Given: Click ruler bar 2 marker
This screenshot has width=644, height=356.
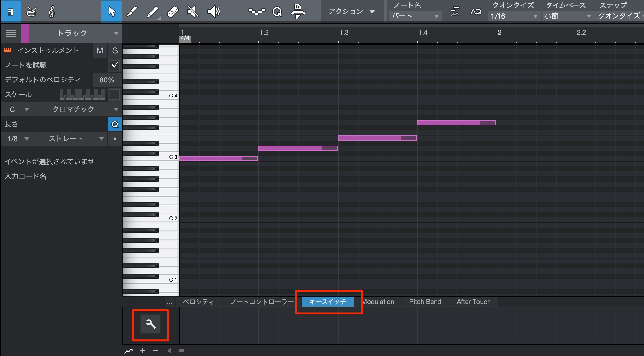Looking at the screenshot, I should 499,32.
